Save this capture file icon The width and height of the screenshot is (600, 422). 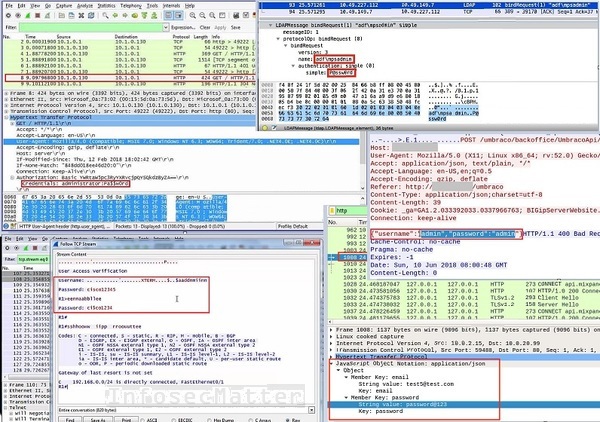tap(71, 15)
